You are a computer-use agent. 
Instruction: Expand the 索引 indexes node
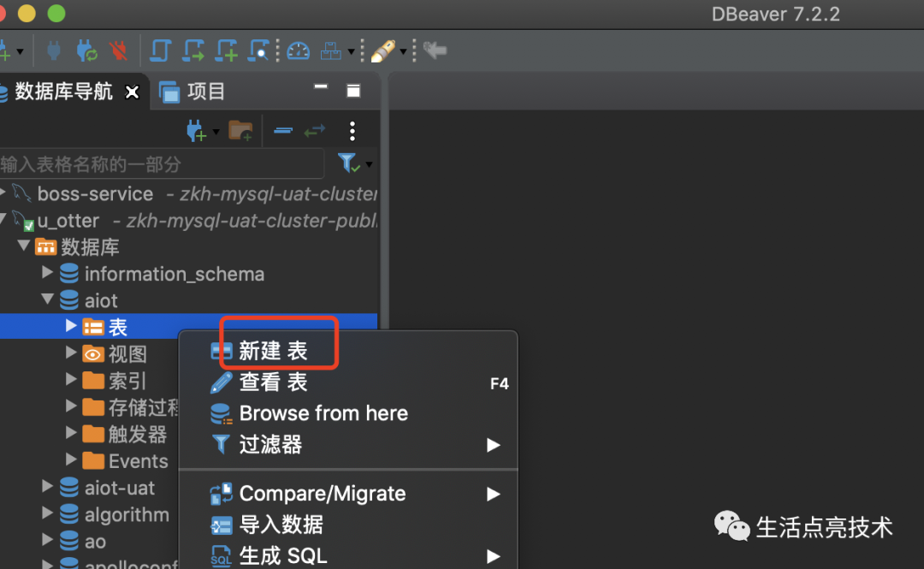[x=71, y=379]
